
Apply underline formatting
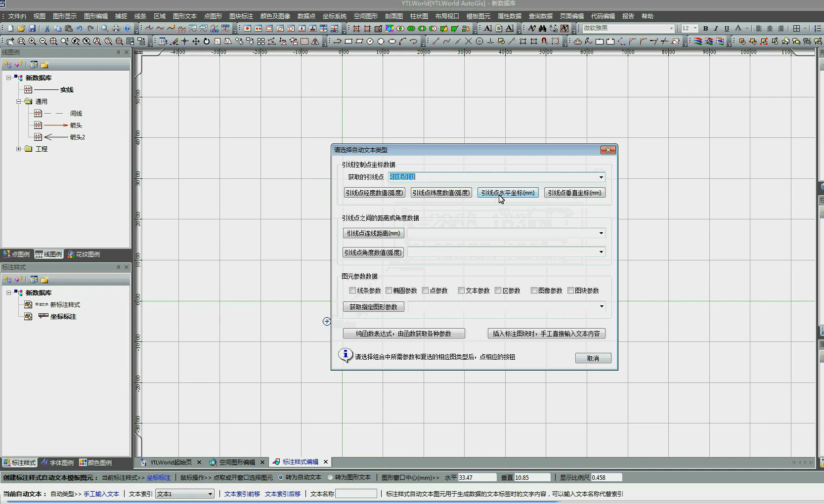(x=727, y=29)
